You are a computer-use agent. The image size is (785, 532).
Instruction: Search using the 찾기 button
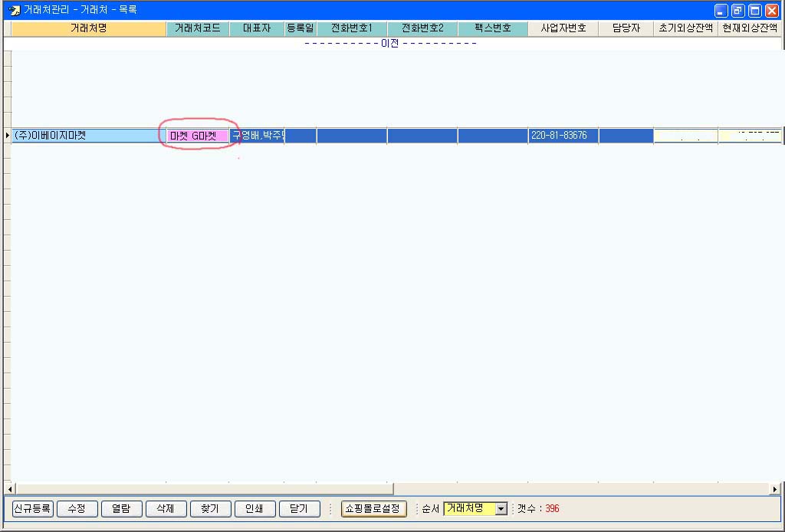pos(210,509)
